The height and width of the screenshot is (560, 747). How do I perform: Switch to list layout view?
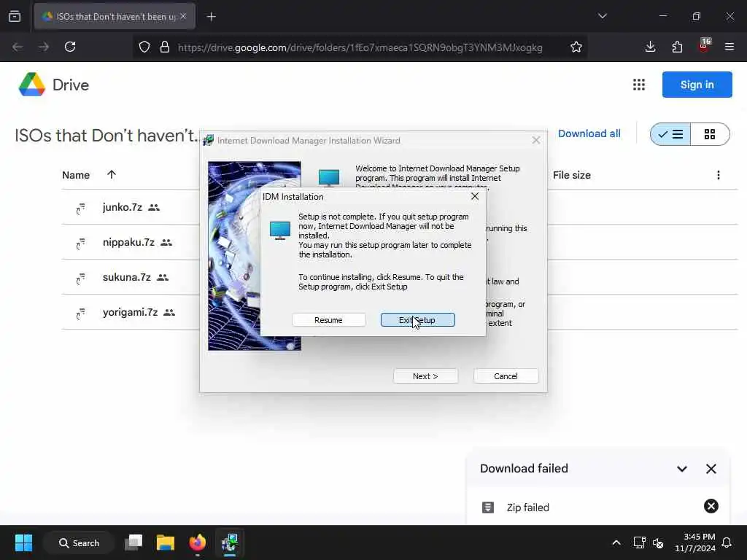(670, 134)
